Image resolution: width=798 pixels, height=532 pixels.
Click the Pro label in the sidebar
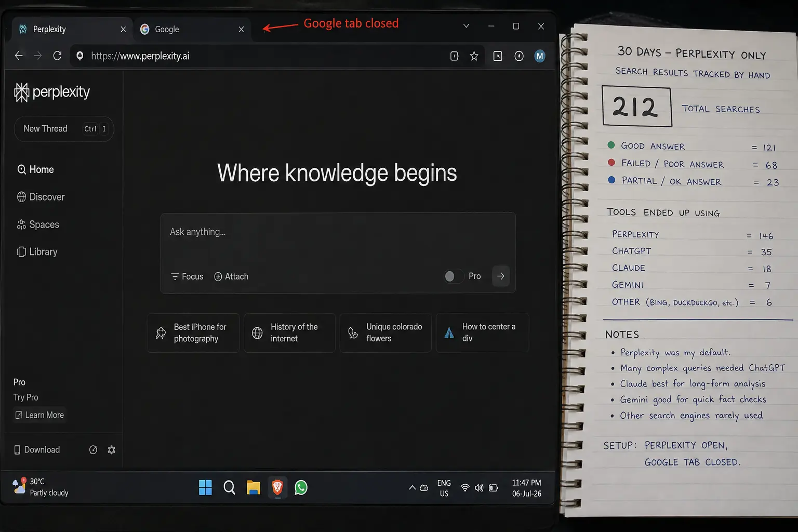19,382
